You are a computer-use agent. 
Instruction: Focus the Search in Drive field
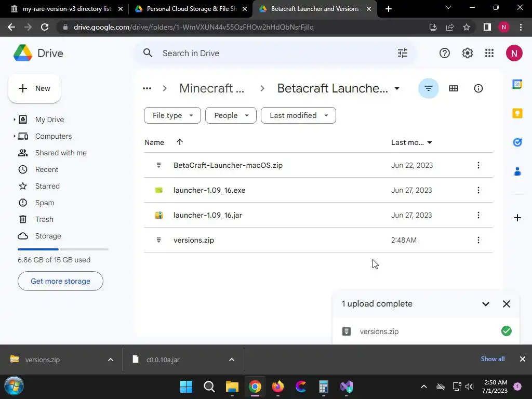point(275,53)
